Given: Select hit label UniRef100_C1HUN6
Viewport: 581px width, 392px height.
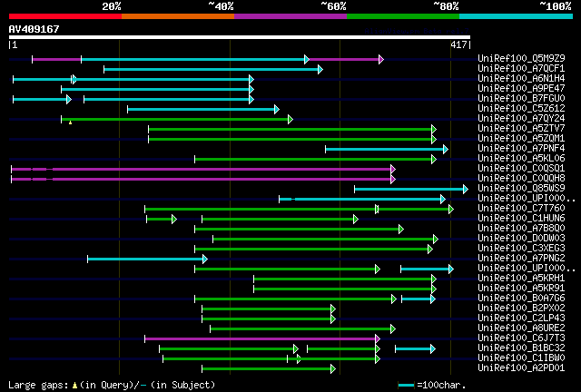Looking at the screenshot, I should click(x=521, y=218).
